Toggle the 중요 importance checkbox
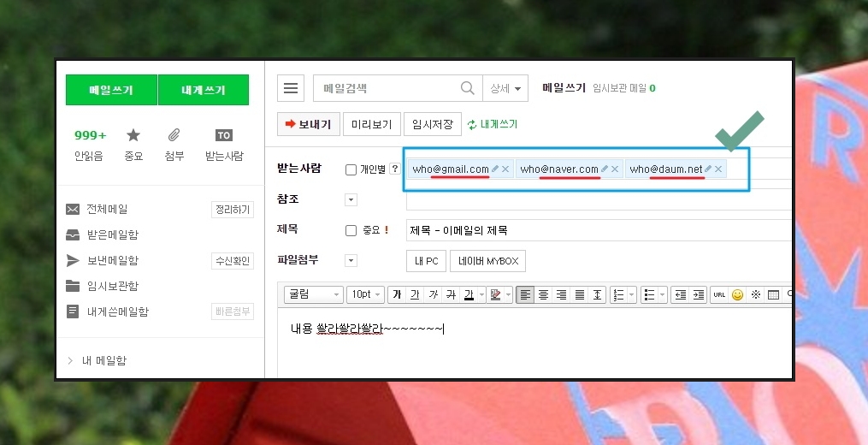 pos(351,230)
